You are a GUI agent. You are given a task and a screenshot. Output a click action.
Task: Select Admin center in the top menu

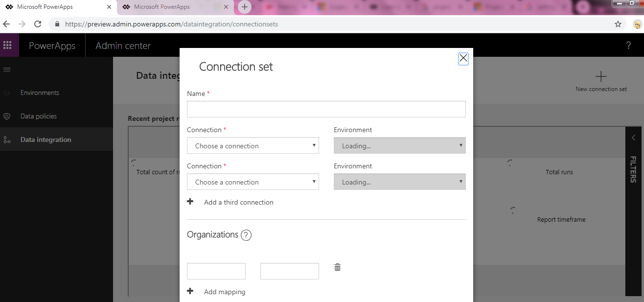coord(123,45)
